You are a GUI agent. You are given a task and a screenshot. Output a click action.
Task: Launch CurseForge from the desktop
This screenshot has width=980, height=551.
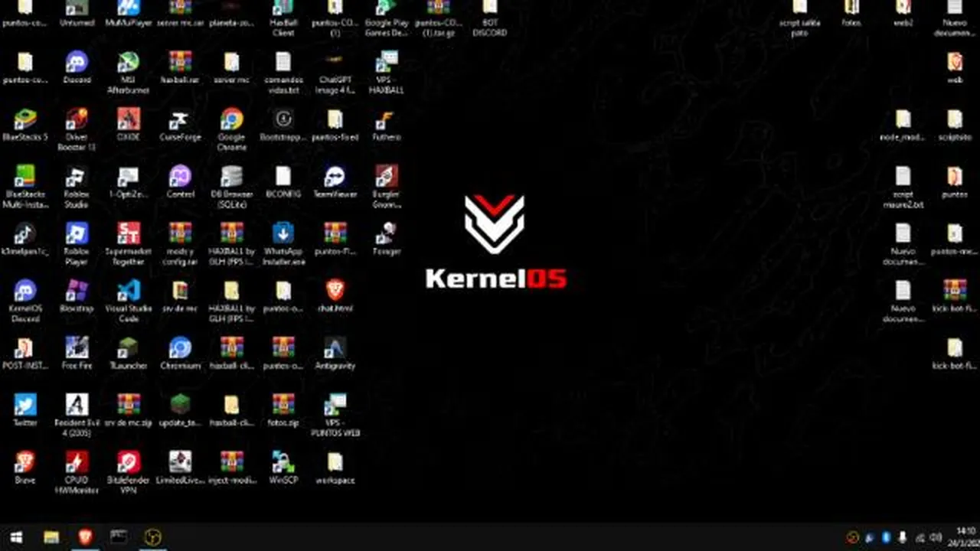[180, 125]
